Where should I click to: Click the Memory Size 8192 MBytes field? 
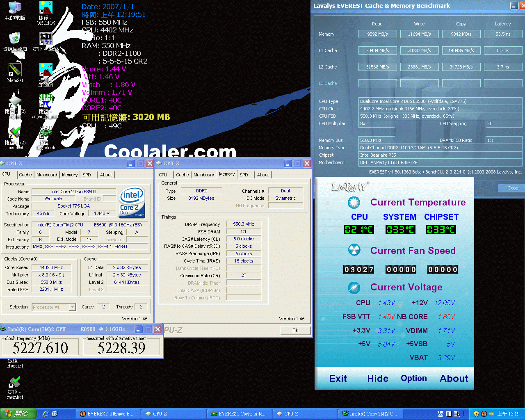[201, 198]
